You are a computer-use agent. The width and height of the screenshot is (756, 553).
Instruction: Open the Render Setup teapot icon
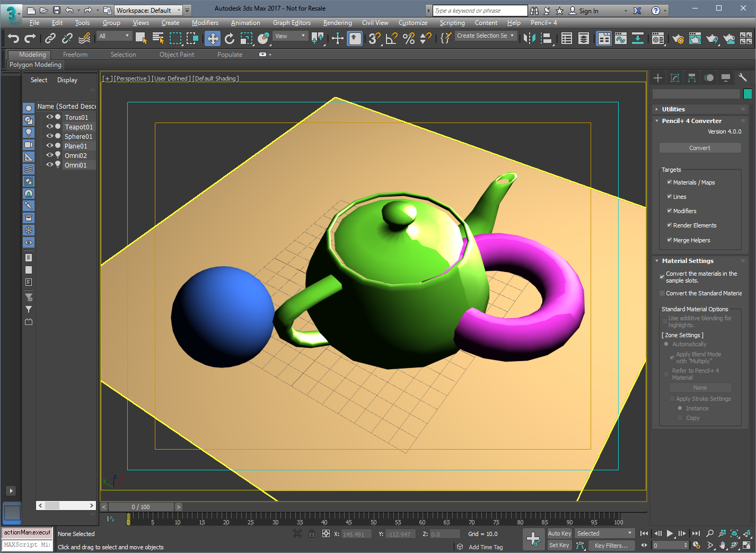coord(678,38)
